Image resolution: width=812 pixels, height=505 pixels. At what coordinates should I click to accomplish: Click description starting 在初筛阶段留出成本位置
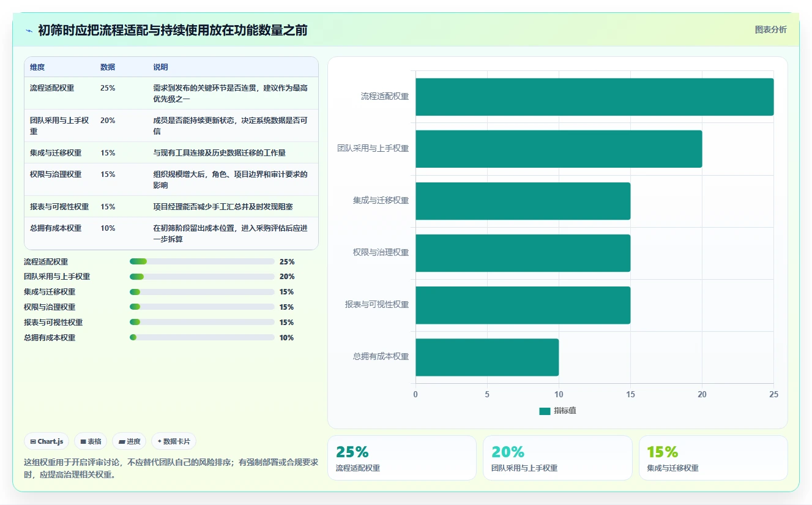click(231, 234)
